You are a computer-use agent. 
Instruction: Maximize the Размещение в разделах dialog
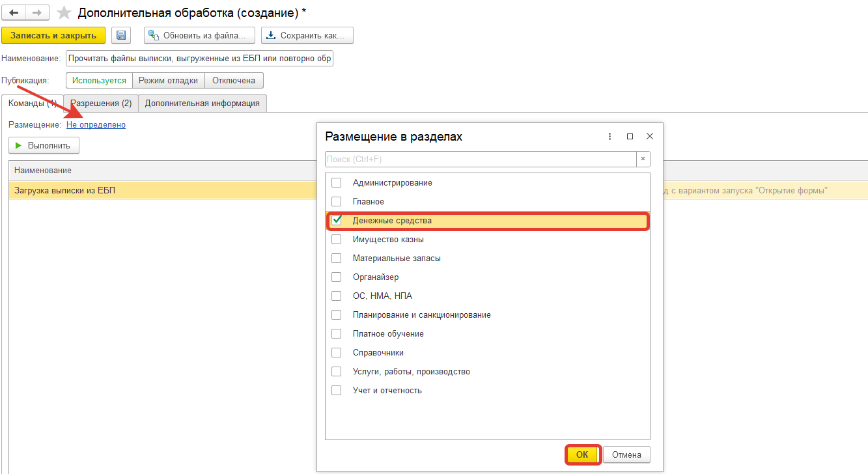630,137
